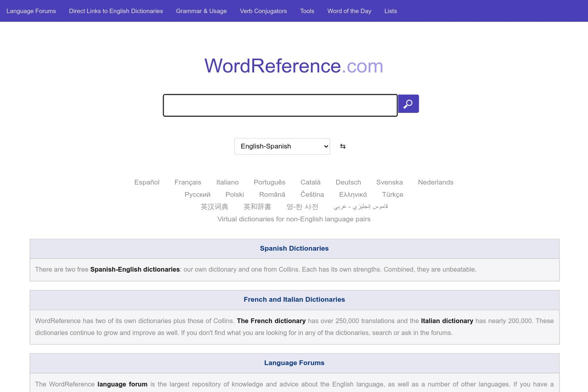Viewport: 588px width, 392px height.
Task: Open the Lists menu
Action: (x=390, y=11)
